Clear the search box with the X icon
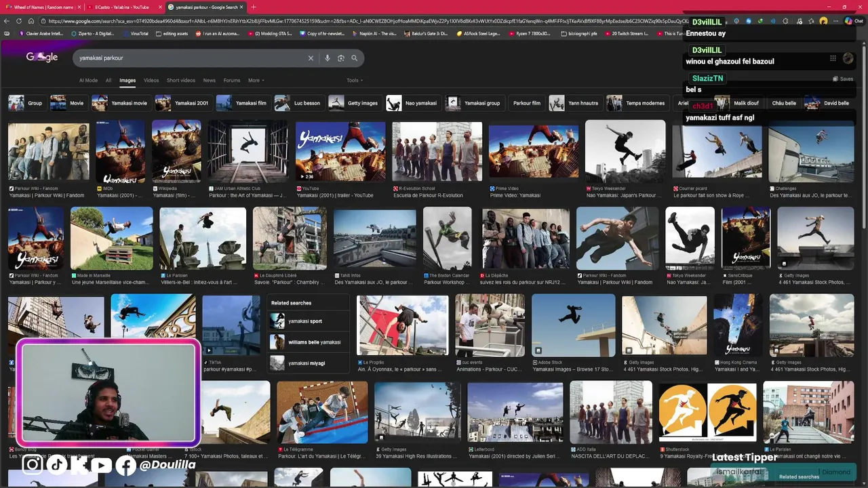868x488 pixels. coord(311,58)
